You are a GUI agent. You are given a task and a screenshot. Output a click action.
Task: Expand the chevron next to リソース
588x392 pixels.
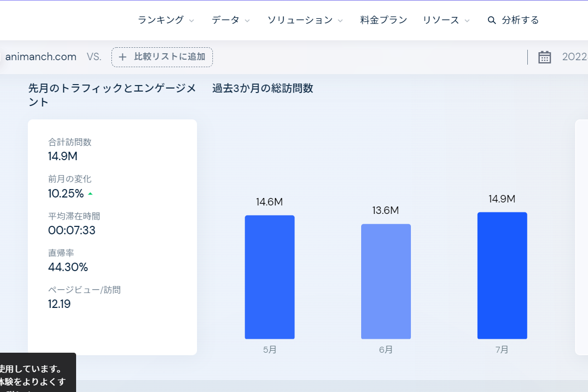467,21
